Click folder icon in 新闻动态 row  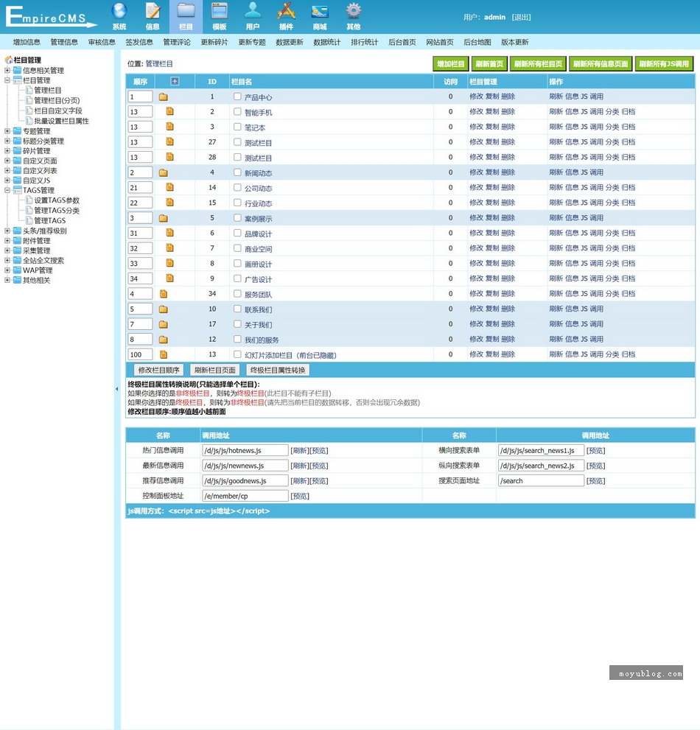163,172
